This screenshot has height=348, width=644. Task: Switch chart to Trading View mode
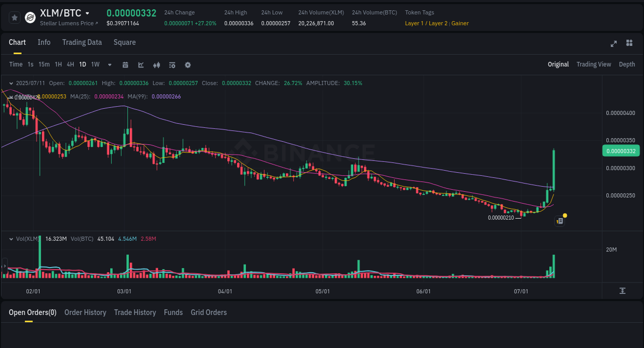(594, 64)
